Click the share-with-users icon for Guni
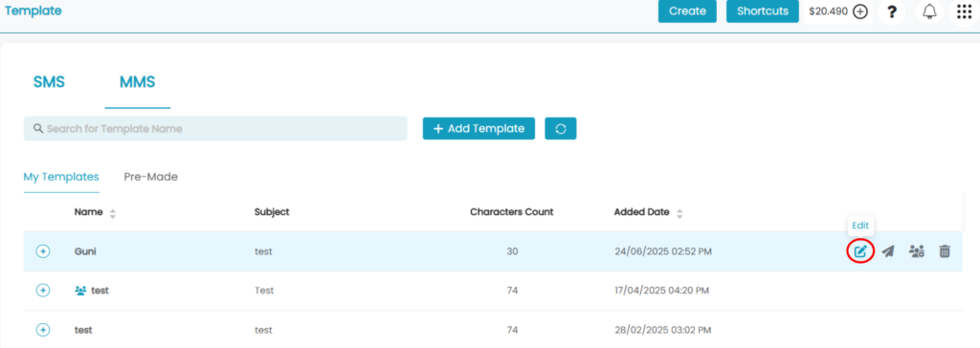This screenshot has width=980, height=348. pyautogui.click(x=916, y=251)
